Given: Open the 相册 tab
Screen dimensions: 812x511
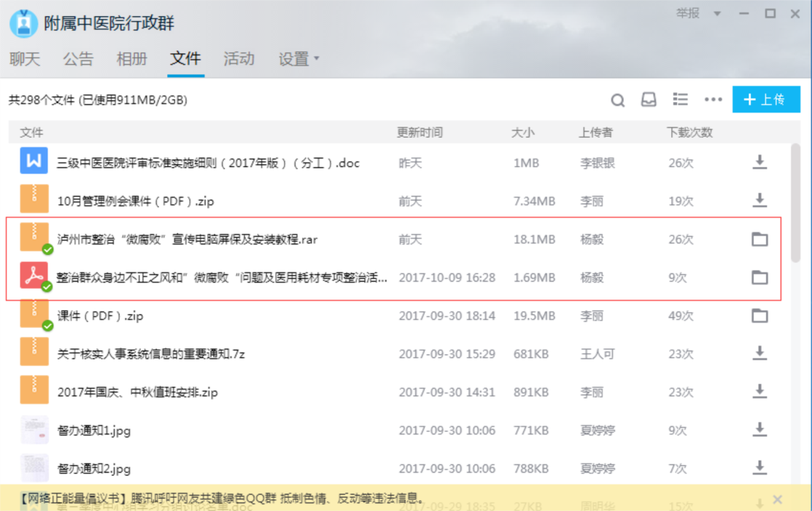Looking at the screenshot, I should (132, 59).
